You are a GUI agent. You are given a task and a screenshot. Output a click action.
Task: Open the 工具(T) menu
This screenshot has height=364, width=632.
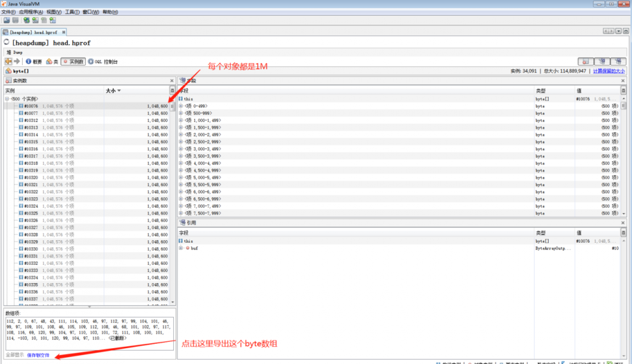tap(72, 12)
